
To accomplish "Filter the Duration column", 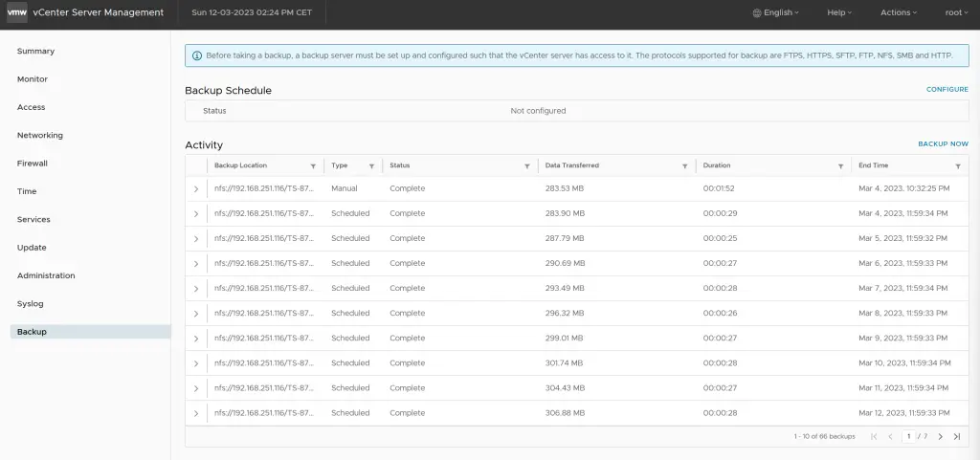I will (x=840, y=166).
